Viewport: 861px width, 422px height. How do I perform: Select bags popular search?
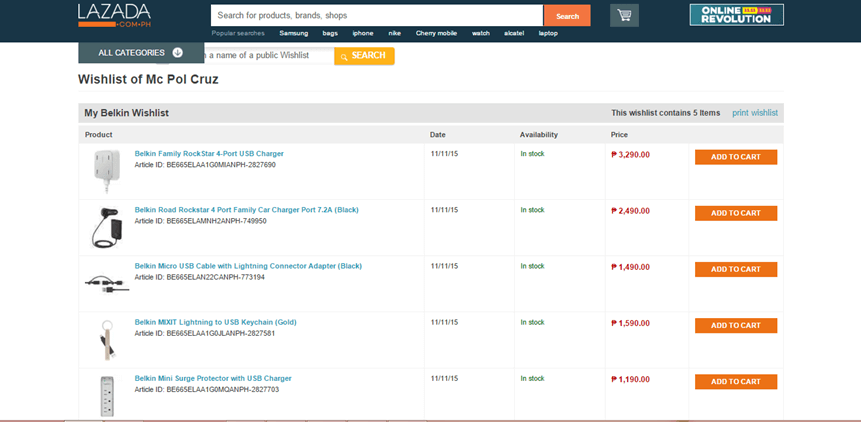[x=330, y=33]
